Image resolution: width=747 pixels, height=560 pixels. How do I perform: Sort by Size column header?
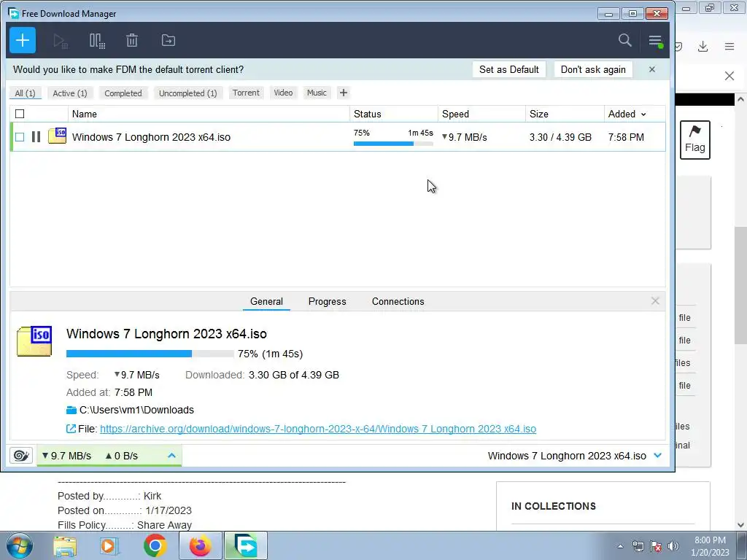(x=565, y=114)
